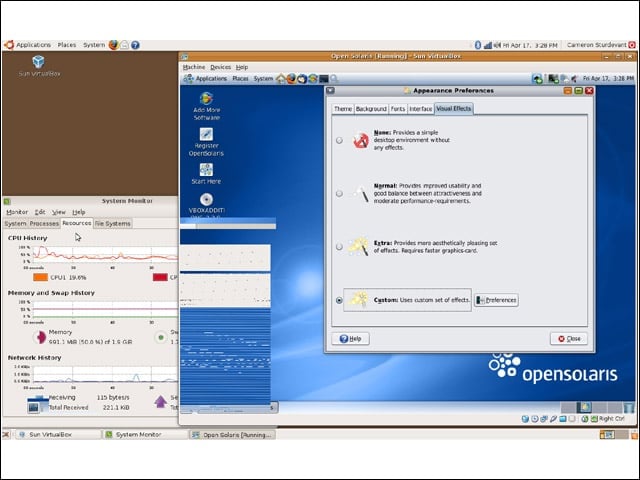
Task: Click the Preferences button for Custom effects
Action: pyautogui.click(x=496, y=300)
